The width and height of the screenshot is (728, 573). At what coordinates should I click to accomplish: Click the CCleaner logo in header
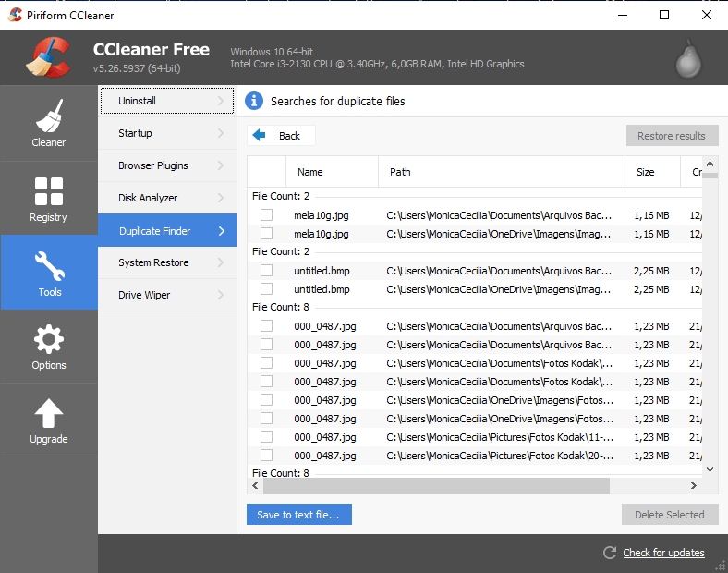click(x=49, y=57)
